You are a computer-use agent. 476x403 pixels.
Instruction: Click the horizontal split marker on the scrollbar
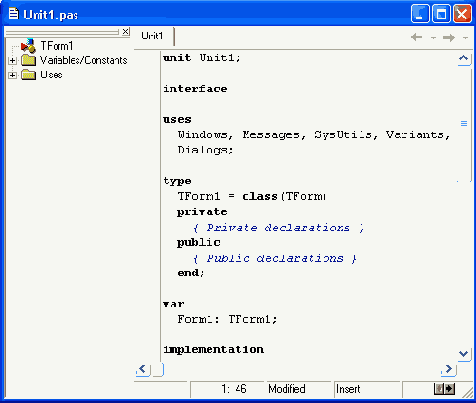coord(464,124)
